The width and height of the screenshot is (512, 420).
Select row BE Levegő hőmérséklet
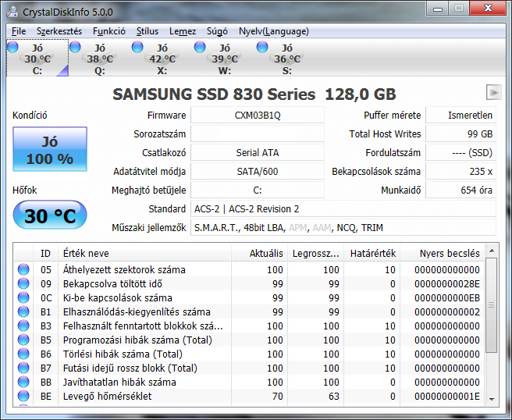[x=249, y=396]
